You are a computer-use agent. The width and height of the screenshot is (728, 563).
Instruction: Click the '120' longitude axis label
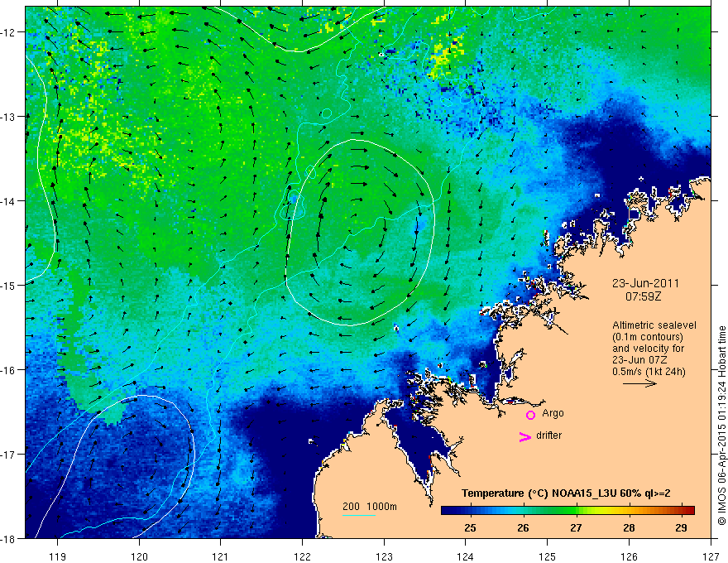click(x=139, y=556)
